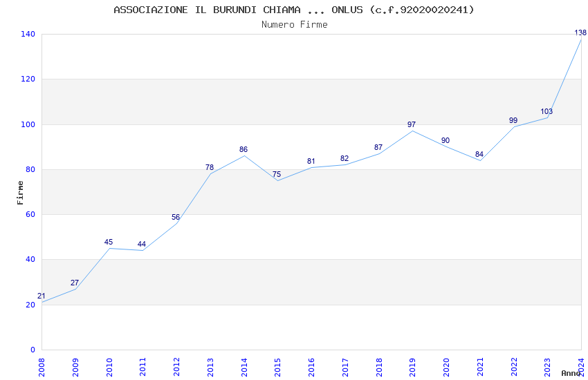Click the y-axis value 120
This screenshot has width=588, height=380.
[x=28, y=79]
